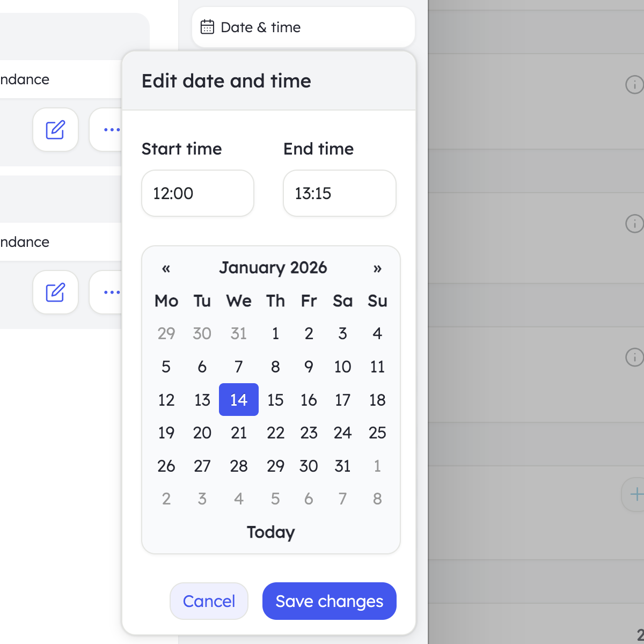Click the Start time 12:00 field

197,193
